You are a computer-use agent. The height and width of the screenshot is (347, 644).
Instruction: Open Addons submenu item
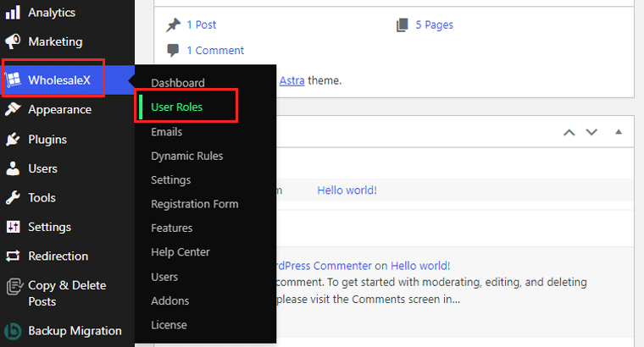coord(169,300)
